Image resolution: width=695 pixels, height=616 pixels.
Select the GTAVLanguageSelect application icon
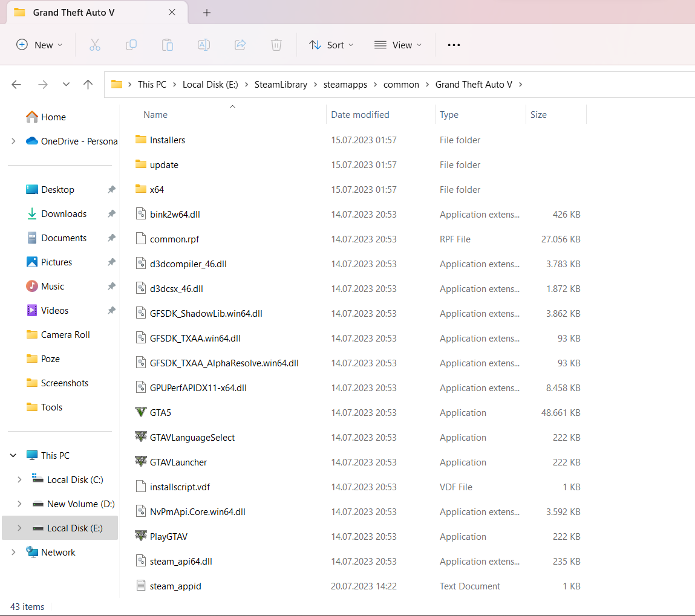tap(140, 437)
